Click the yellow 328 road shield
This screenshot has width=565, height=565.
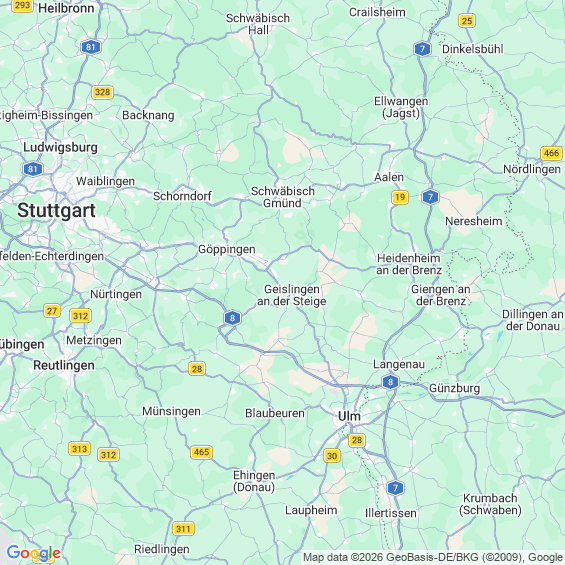point(103,92)
